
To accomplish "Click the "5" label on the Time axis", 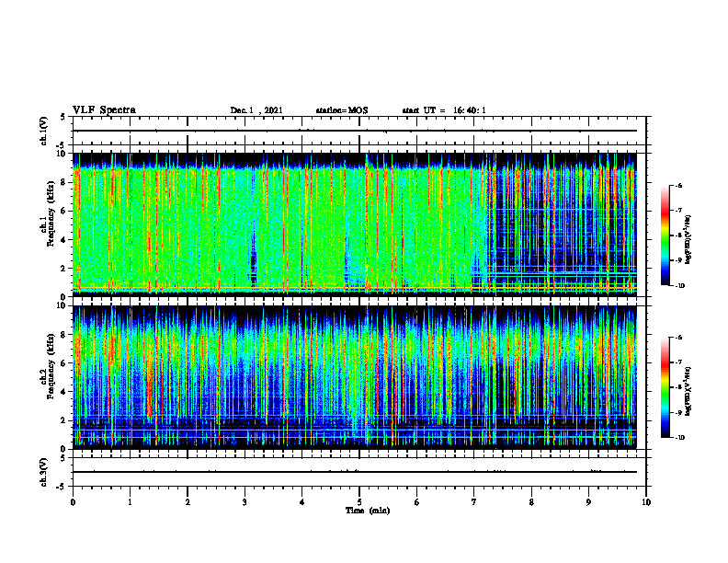I will tap(359, 502).
